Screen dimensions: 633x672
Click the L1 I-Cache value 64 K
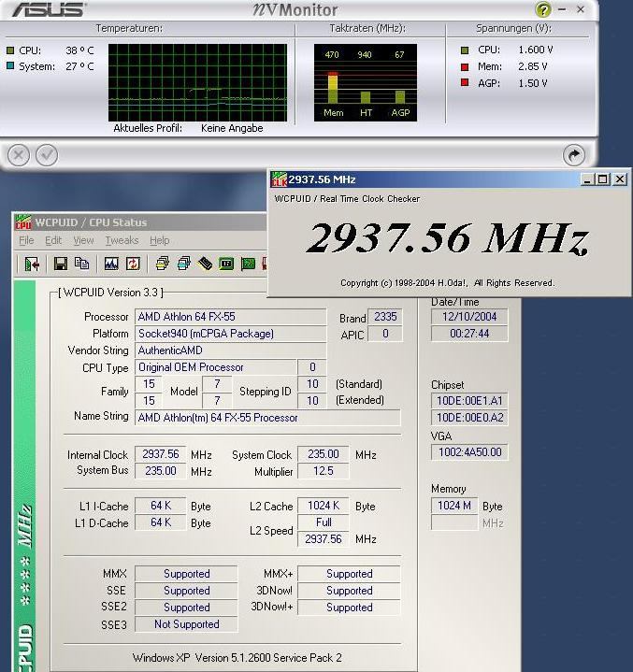pos(161,506)
